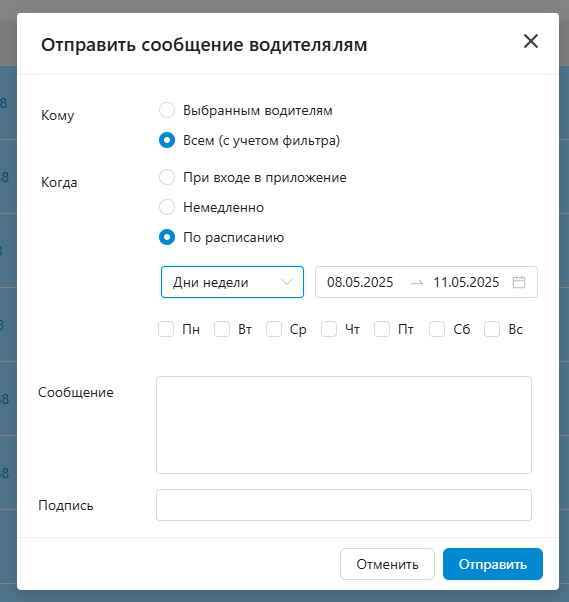Open calendar icon in date range field
This screenshot has width=569, height=602.
519,282
